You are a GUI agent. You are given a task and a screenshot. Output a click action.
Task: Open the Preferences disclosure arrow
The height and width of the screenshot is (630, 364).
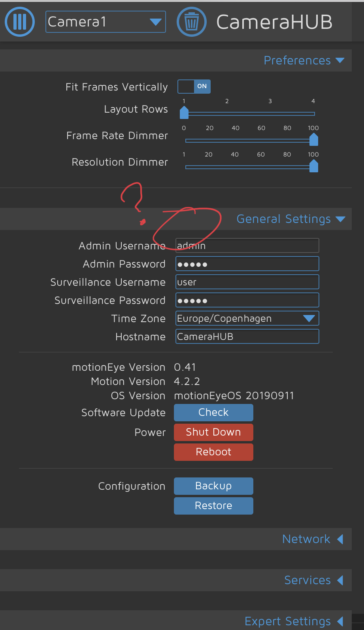click(340, 60)
